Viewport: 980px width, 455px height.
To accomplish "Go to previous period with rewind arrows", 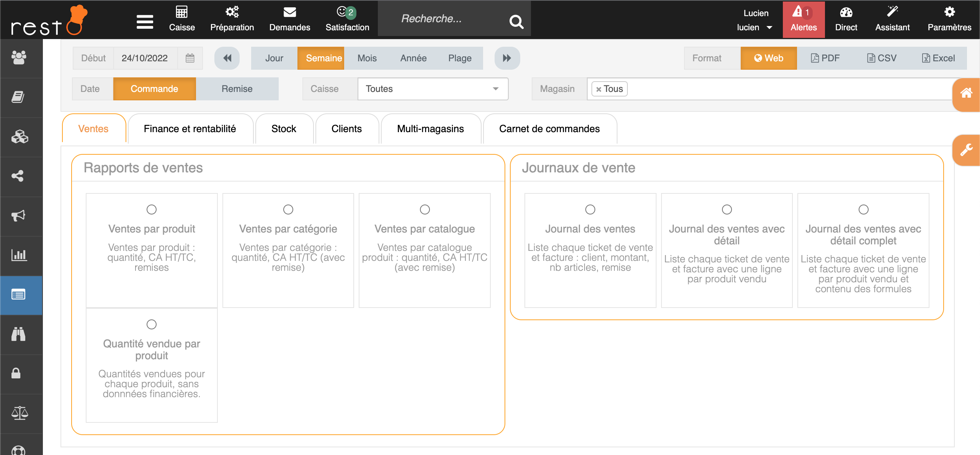I will click(227, 58).
